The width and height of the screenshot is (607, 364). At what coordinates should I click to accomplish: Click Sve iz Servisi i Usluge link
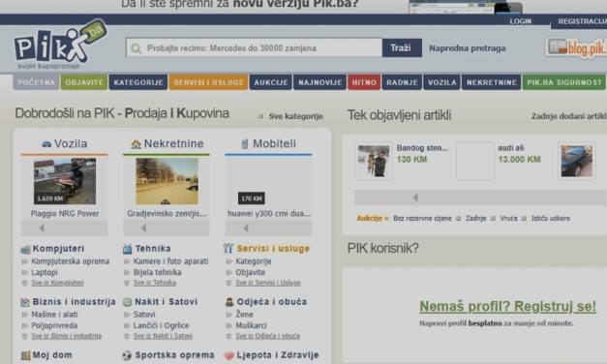[268, 283]
